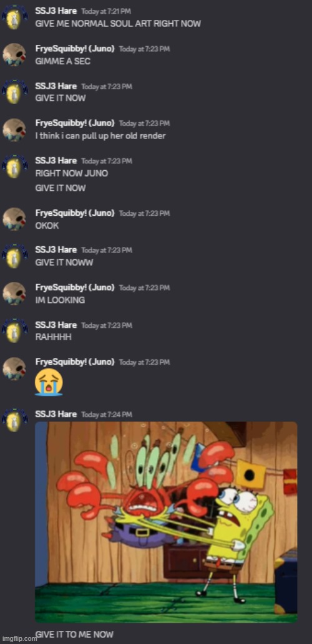Click the message GIVE IT NOWW
The height and width of the screenshot is (644, 312).
coord(64,262)
